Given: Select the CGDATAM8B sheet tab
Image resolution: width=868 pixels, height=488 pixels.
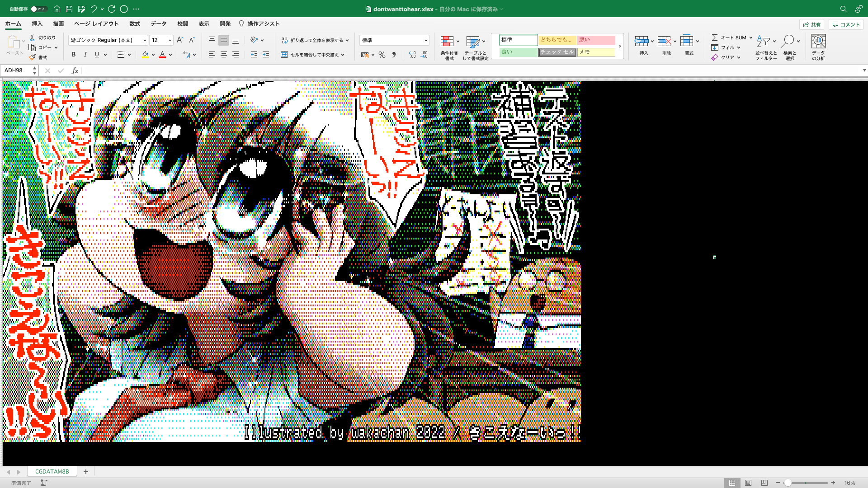Looking at the screenshot, I should (x=52, y=472).
